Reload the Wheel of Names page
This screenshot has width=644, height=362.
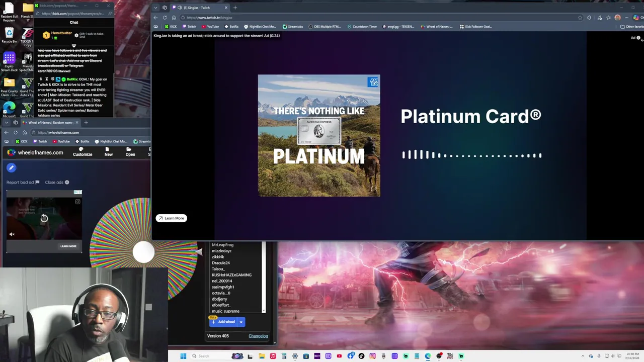16,132
